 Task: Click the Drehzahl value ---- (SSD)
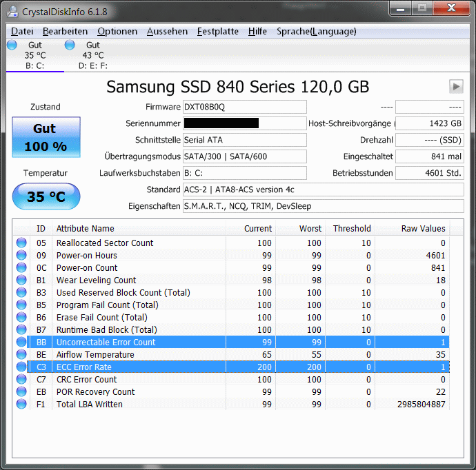pyautogui.click(x=430, y=140)
